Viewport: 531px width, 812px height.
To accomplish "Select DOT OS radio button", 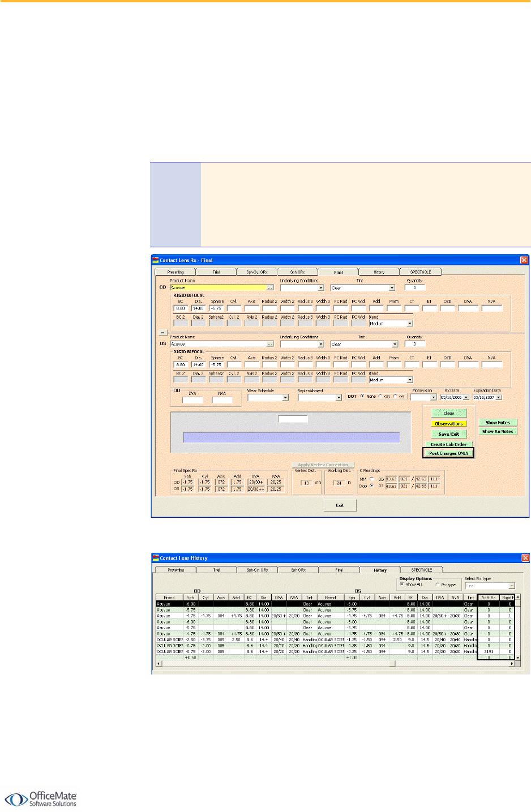I will pos(396,397).
